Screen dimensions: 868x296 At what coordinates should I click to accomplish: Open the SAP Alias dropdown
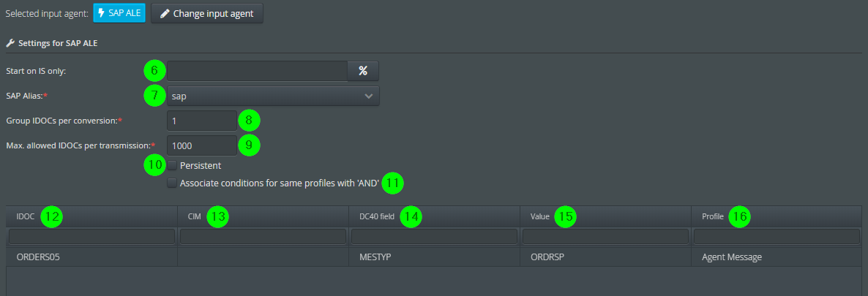point(273,96)
